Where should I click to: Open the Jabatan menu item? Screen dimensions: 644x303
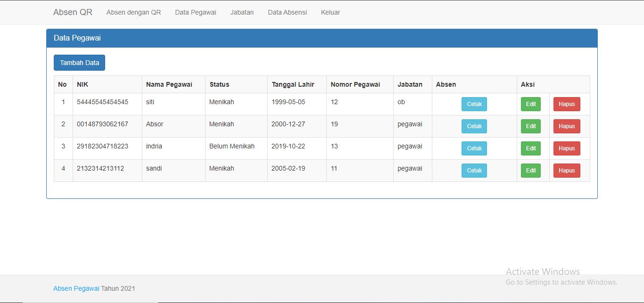click(x=242, y=12)
